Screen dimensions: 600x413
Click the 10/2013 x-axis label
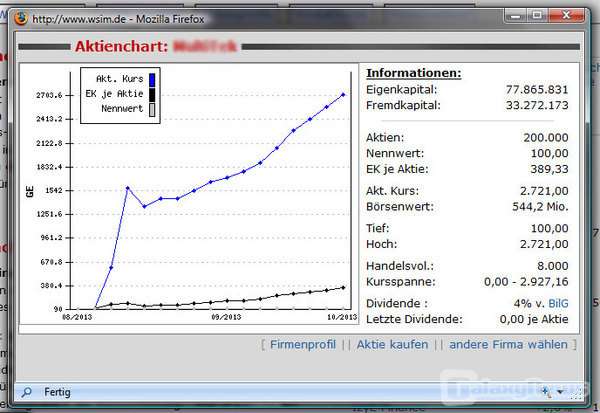click(x=342, y=317)
